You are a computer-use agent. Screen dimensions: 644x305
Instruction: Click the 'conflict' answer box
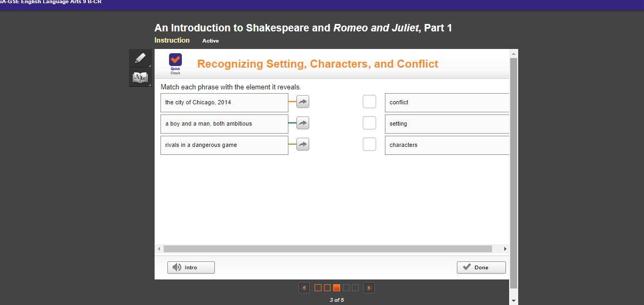[x=447, y=103]
